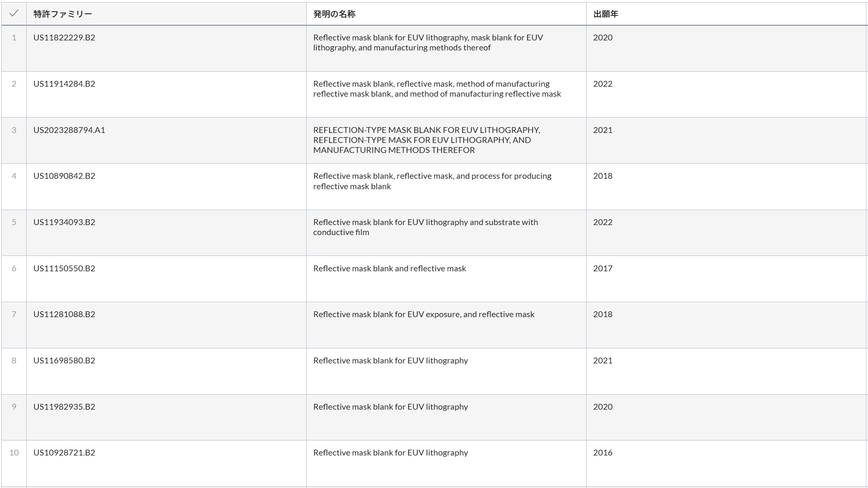Click the title 'Reflective mask blank and reflective mask'
The width and height of the screenshot is (868, 488).
tap(390, 268)
